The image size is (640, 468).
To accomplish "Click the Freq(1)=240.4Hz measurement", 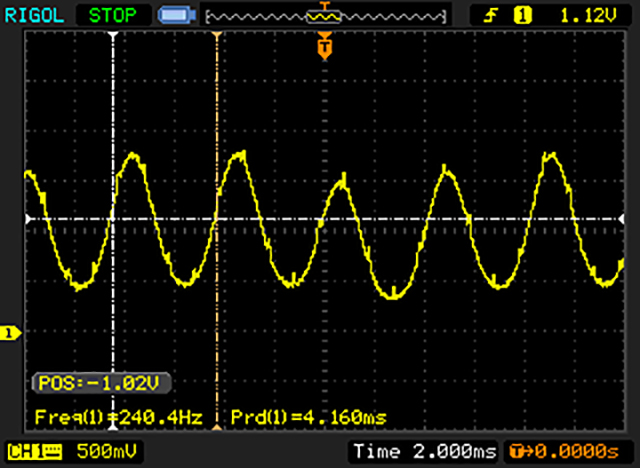I will [x=119, y=417].
